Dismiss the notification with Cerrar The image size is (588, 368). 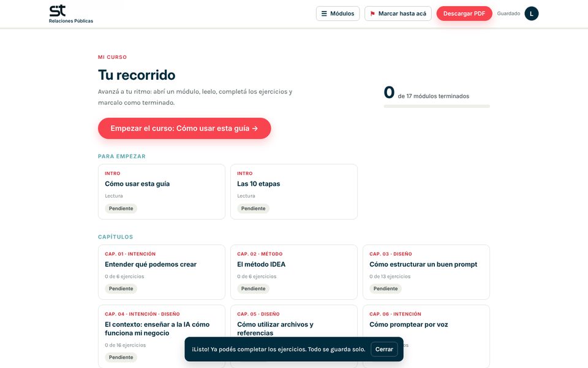click(x=384, y=349)
